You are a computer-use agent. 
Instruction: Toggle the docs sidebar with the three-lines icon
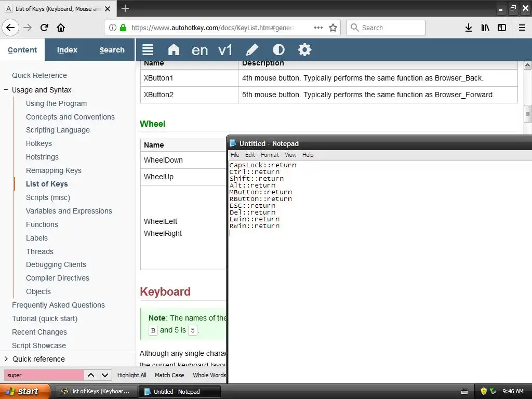tap(148, 50)
